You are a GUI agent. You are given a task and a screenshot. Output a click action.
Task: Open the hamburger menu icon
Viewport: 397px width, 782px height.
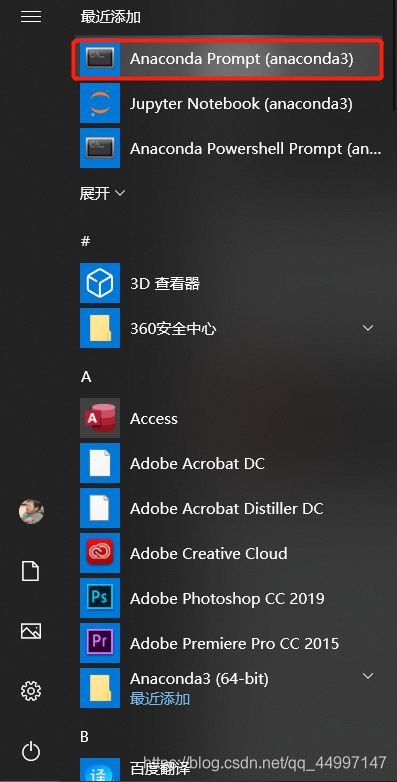pos(31,17)
